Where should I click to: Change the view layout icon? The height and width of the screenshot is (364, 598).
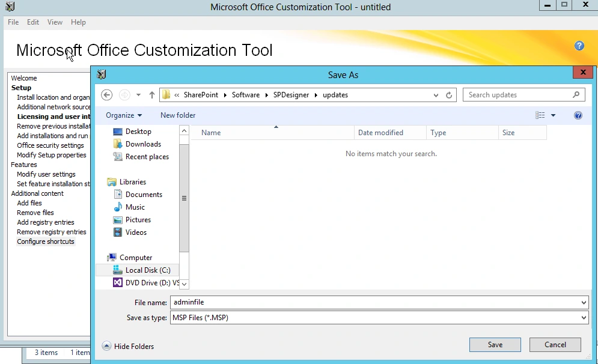[x=540, y=115]
